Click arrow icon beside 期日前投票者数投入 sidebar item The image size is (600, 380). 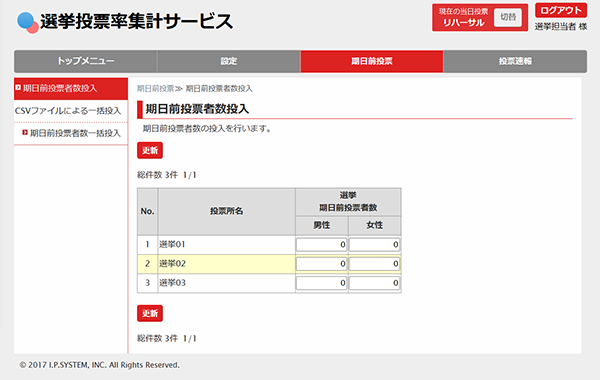click(18, 88)
